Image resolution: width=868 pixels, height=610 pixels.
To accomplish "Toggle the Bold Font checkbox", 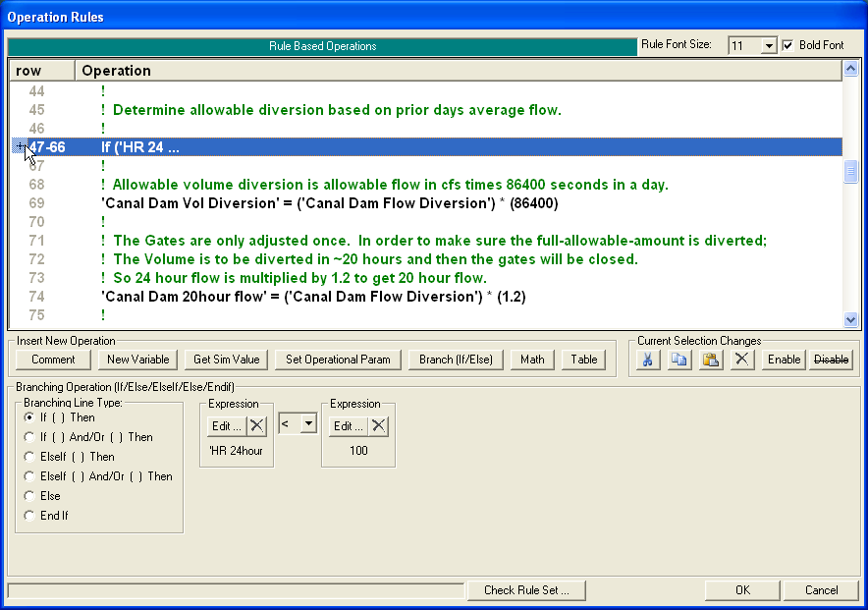I will coord(788,45).
